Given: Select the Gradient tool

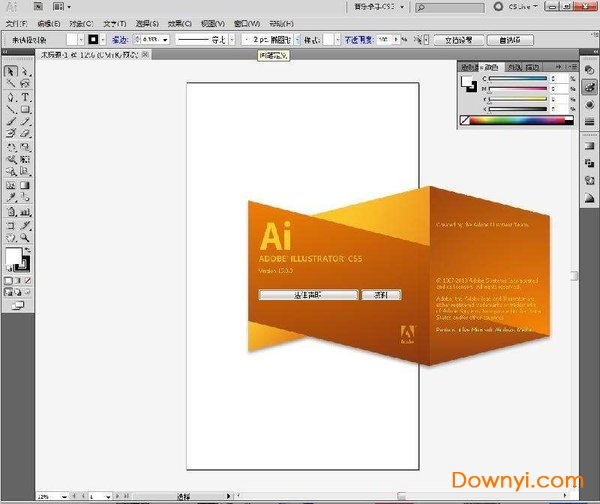Looking at the screenshot, I should 24,185.
